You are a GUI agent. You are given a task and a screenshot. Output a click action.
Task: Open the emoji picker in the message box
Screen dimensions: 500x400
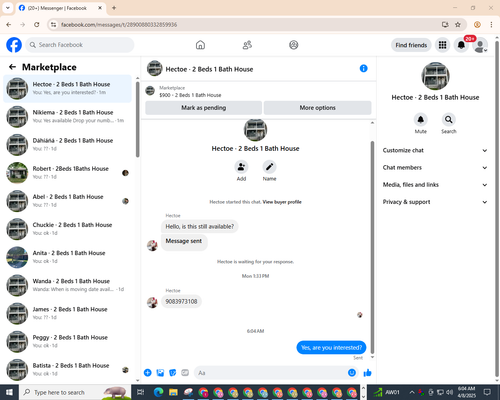tap(352, 373)
